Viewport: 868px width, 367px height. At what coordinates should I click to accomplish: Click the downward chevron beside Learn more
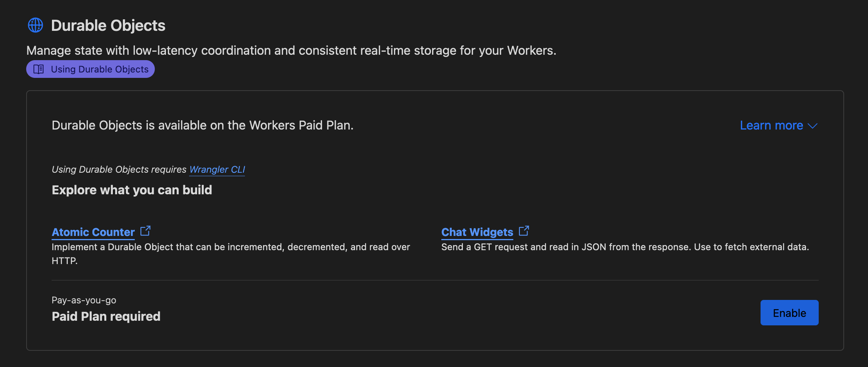click(813, 126)
